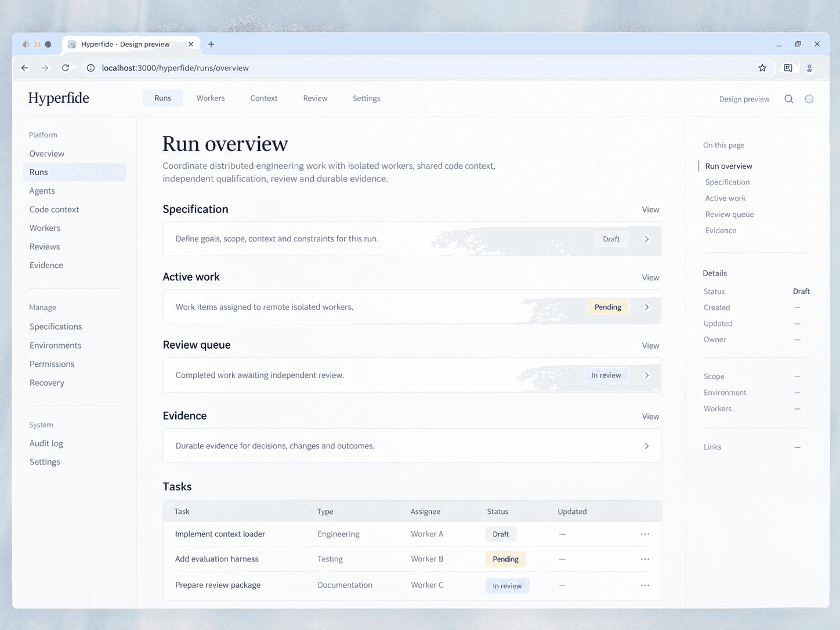The height and width of the screenshot is (630, 840).
Task: Open reading list icon in browser toolbar
Action: tap(788, 68)
